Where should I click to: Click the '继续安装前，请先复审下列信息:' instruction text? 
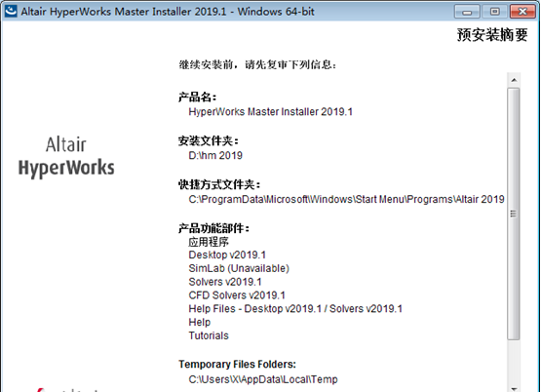pos(257,64)
